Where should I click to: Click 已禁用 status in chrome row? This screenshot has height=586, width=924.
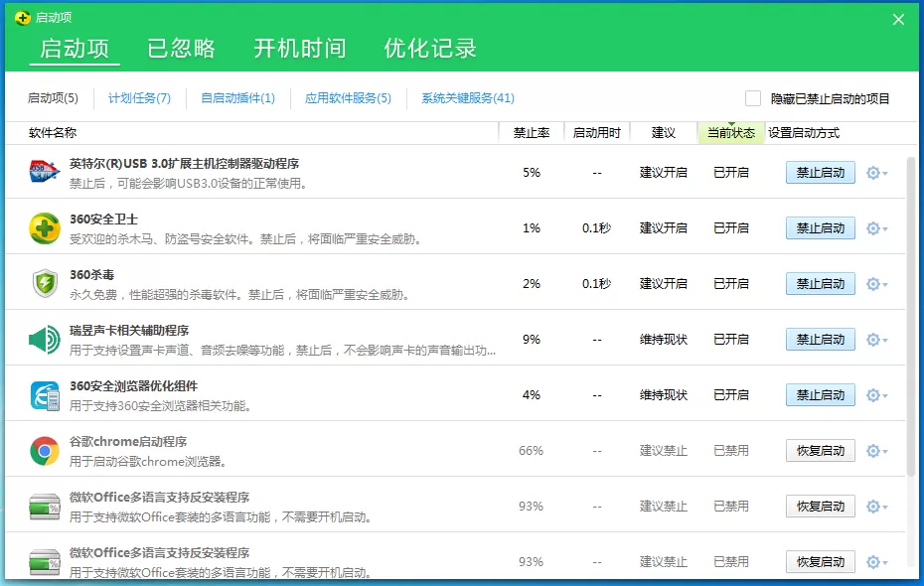730,451
